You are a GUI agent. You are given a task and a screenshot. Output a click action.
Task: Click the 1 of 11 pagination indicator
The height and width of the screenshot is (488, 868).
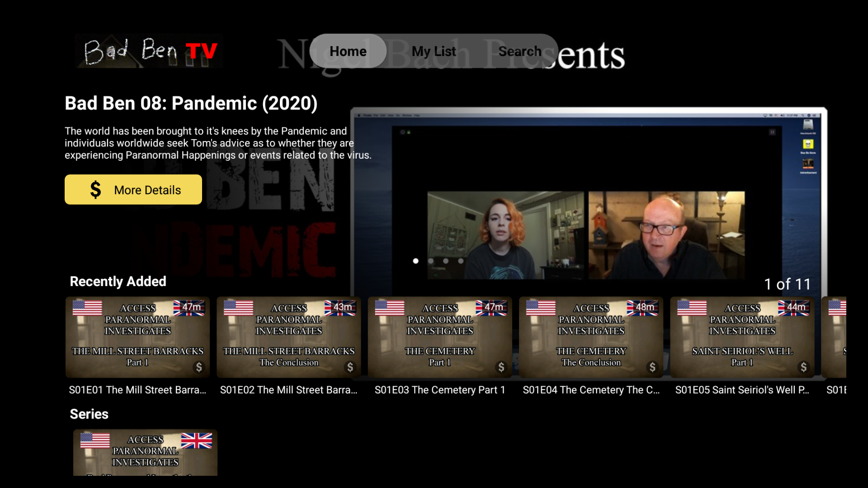788,284
